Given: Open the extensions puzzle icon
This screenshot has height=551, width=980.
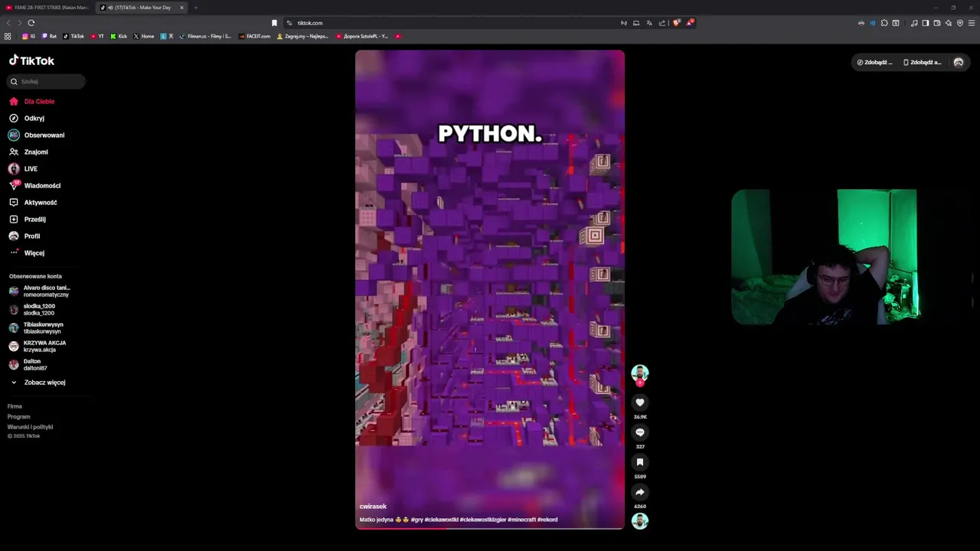Looking at the screenshot, I should 884,23.
